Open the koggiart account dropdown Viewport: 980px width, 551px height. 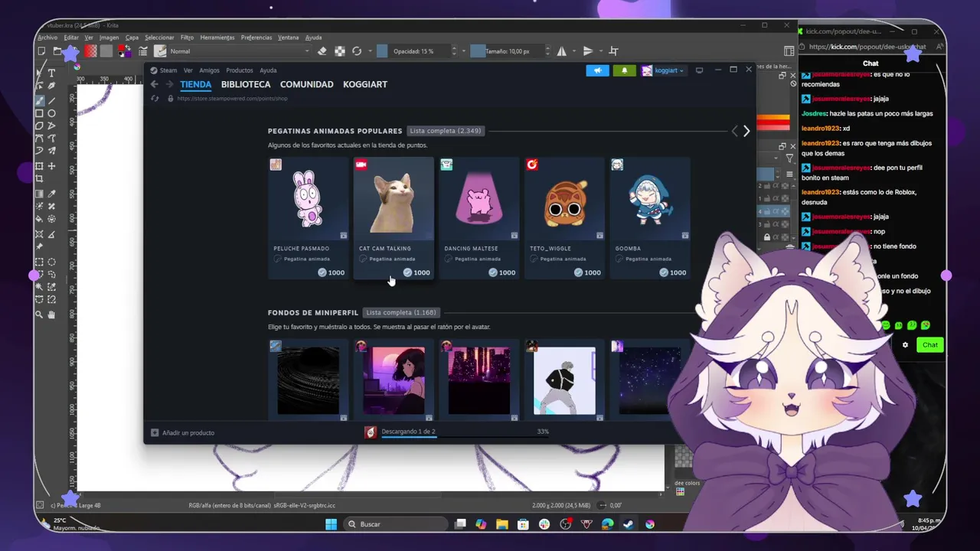663,70
